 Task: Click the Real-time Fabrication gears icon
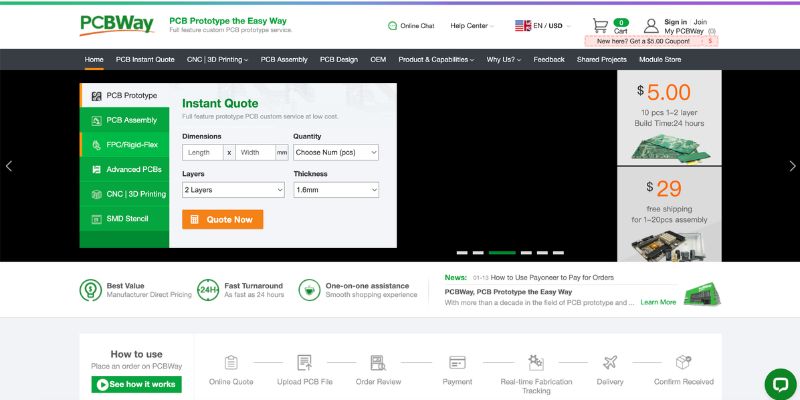536,362
